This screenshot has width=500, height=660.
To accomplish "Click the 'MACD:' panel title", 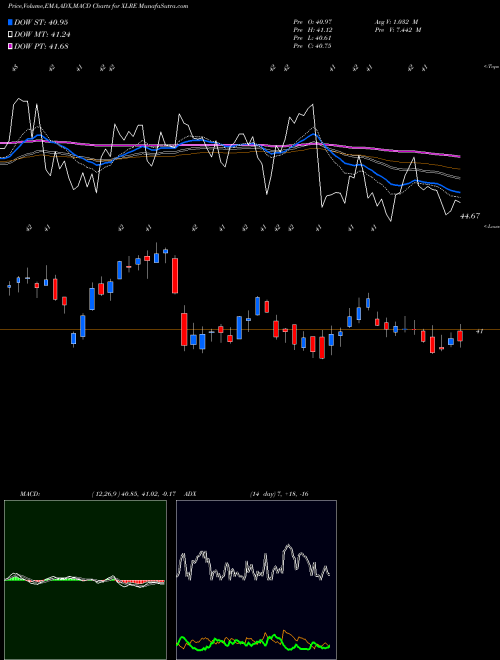I will point(30,494).
